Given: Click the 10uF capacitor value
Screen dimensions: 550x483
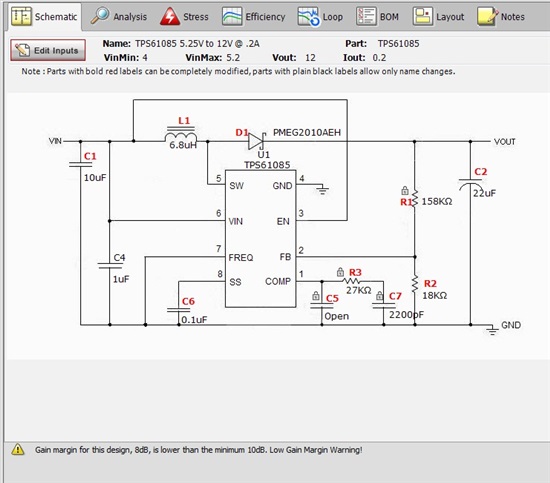Looking at the screenshot, I should [x=95, y=177].
